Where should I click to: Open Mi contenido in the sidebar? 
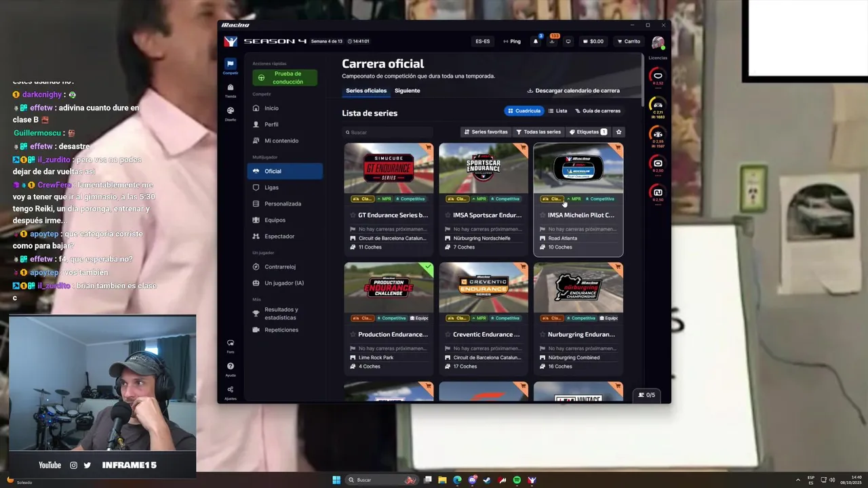[x=285, y=141]
